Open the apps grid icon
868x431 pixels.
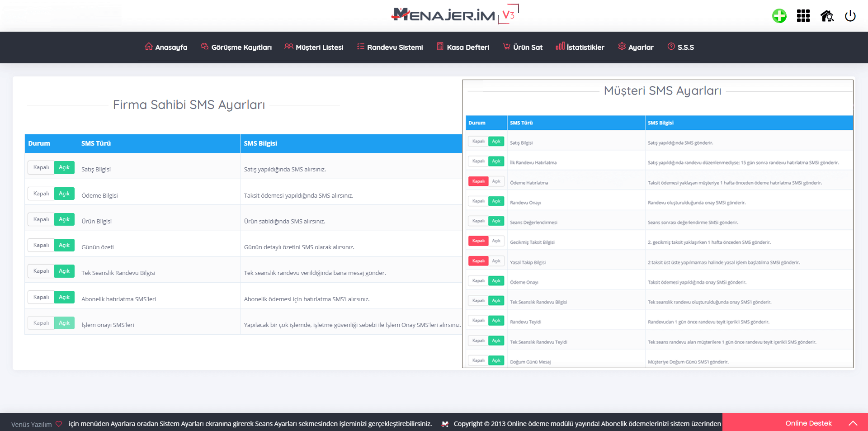pyautogui.click(x=803, y=16)
